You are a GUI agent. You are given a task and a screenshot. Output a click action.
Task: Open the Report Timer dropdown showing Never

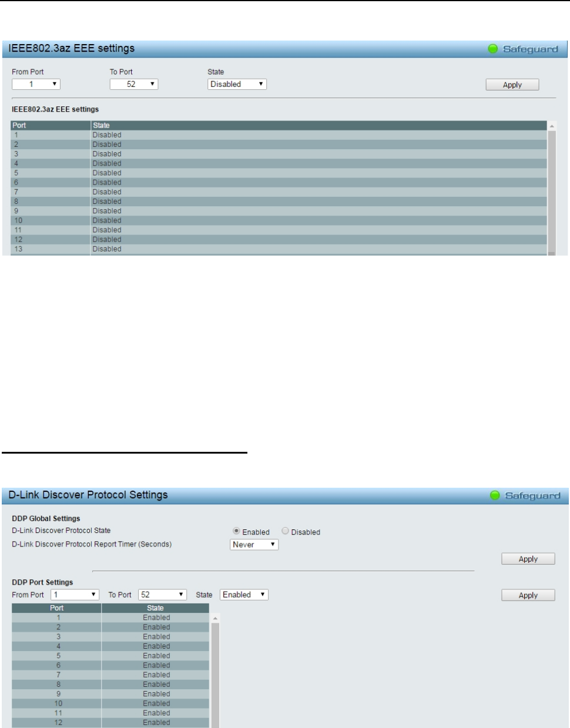(x=254, y=545)
